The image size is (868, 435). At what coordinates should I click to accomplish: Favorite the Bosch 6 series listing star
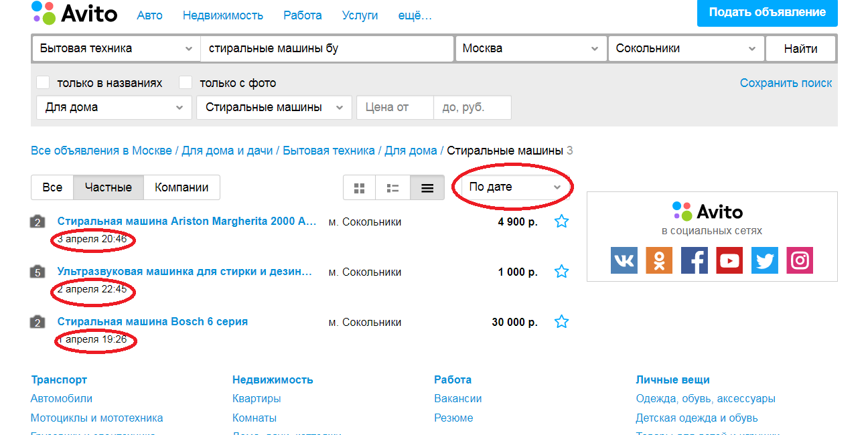561,322
